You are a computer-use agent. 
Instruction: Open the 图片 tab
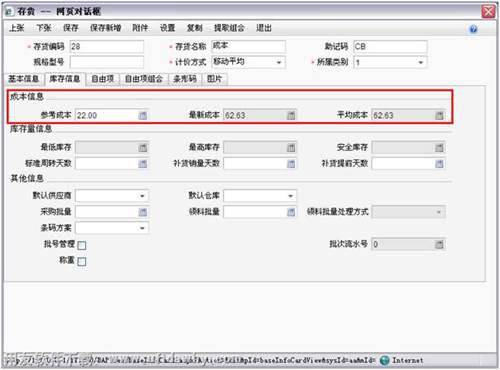[x=214, y=79]
